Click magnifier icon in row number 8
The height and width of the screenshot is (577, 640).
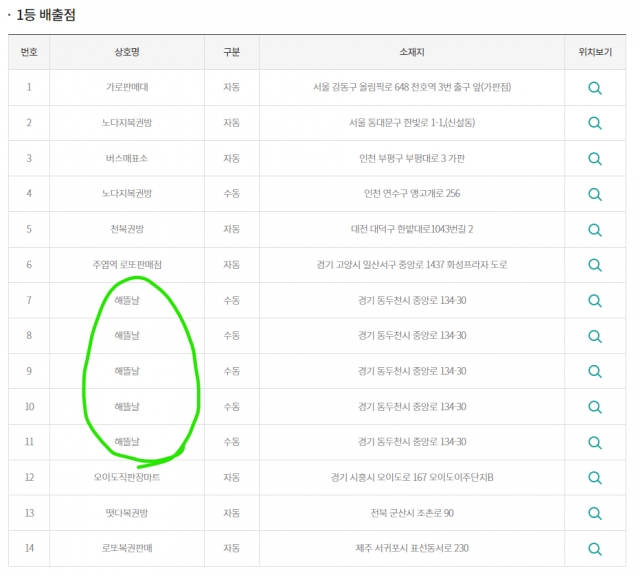point(595,336)
